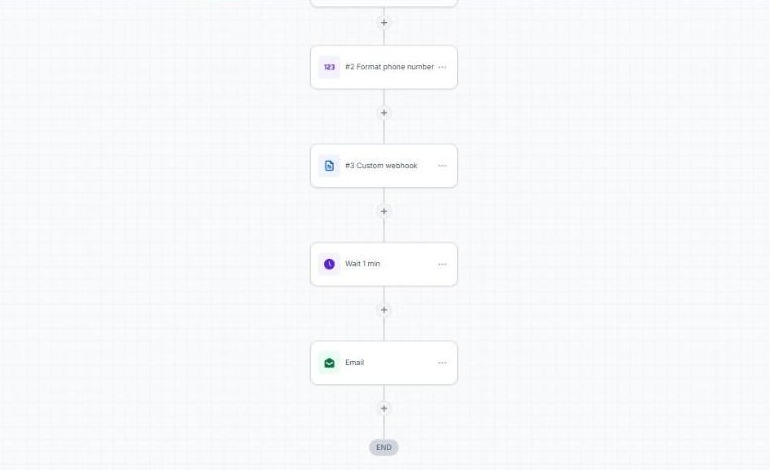Open the Wait 1 min step

(384, 264)
